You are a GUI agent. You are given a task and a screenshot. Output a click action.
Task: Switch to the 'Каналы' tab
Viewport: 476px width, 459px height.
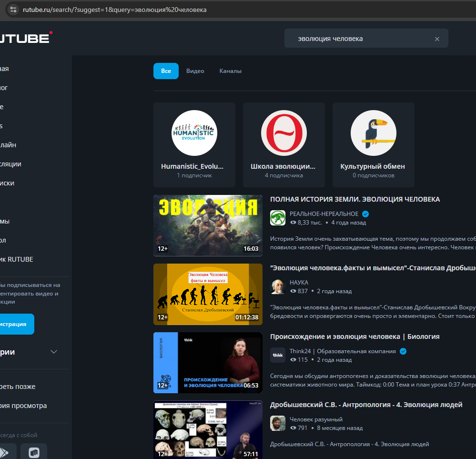231,71
